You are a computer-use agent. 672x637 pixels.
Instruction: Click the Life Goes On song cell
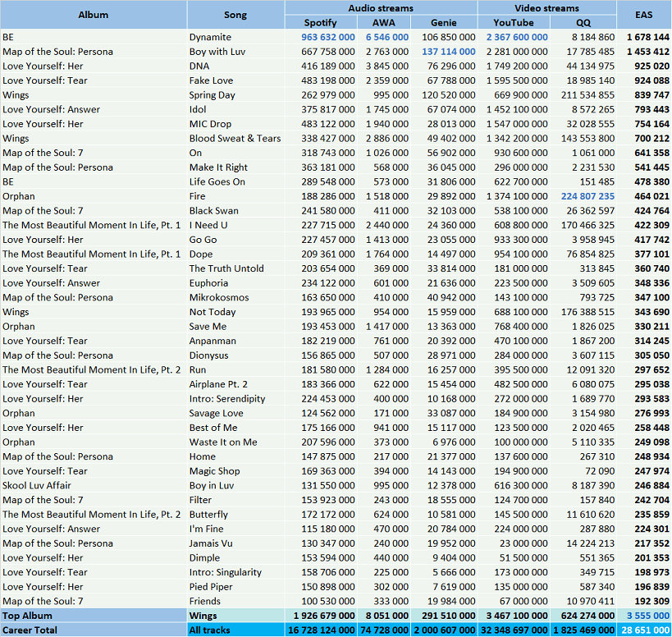click(235, 181)
